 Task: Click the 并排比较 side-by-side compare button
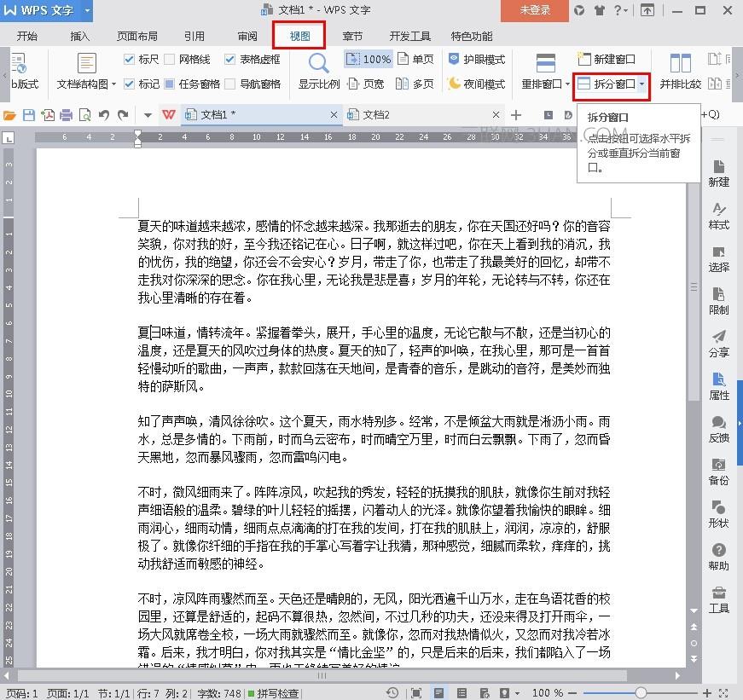[x=680, y=72]
